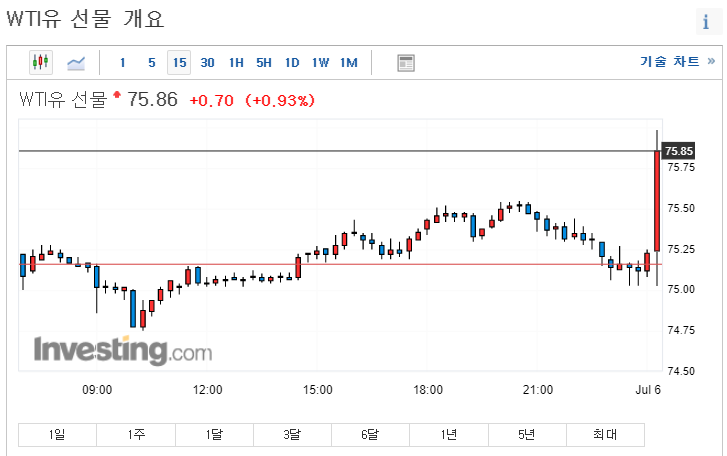Choose the 6달 time range
The height and width of the screenshot is (456, 727).
[370, 435]
